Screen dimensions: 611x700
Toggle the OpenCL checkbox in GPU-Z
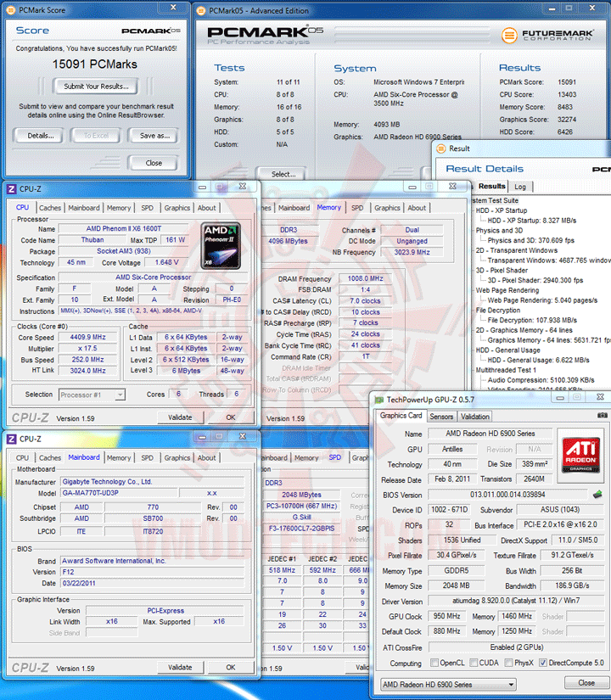(434, 663)
